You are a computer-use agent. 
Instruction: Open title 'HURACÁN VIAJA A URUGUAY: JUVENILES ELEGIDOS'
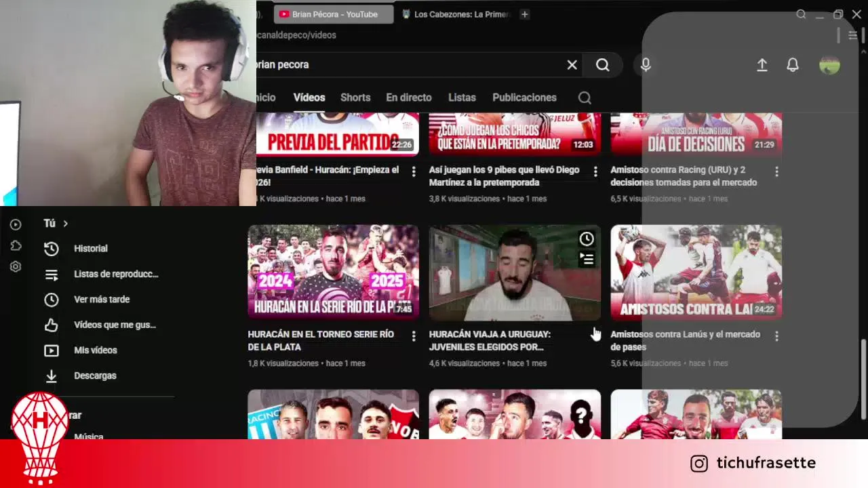point(490,340)
